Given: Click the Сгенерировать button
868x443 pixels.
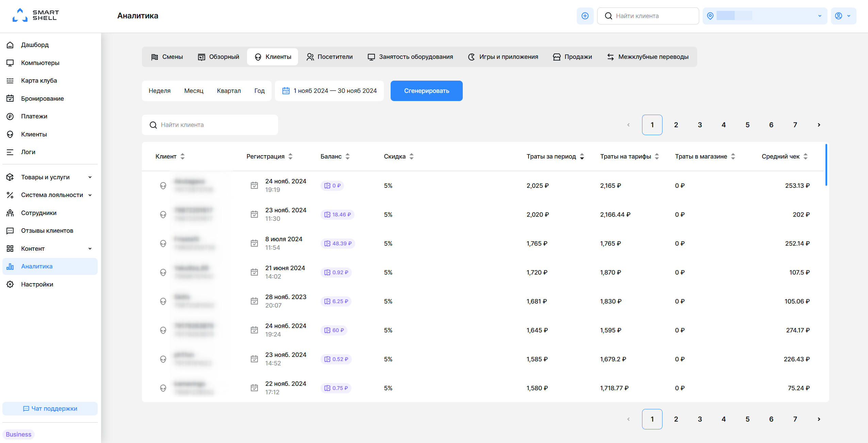Looking at the screenshot, I should [427, 91].
